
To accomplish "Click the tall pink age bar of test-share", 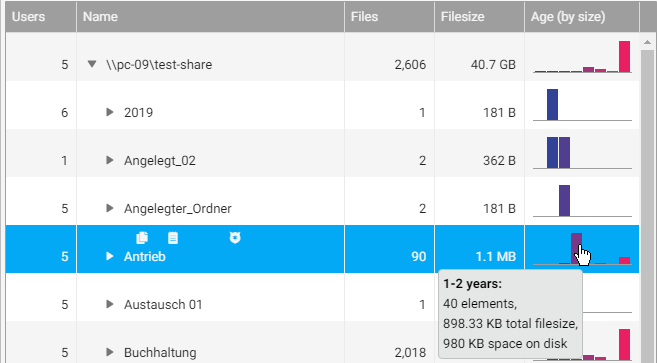I will [624, 57].
